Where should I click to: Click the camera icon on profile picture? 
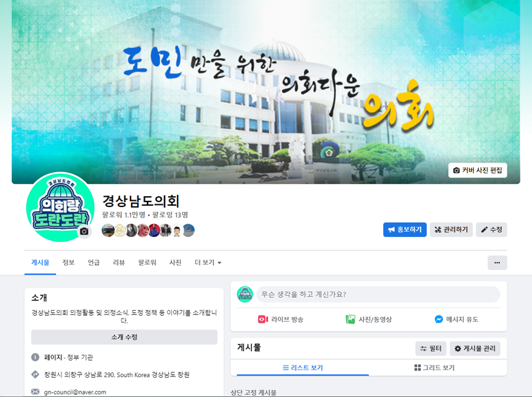click(x=84, y=231)
